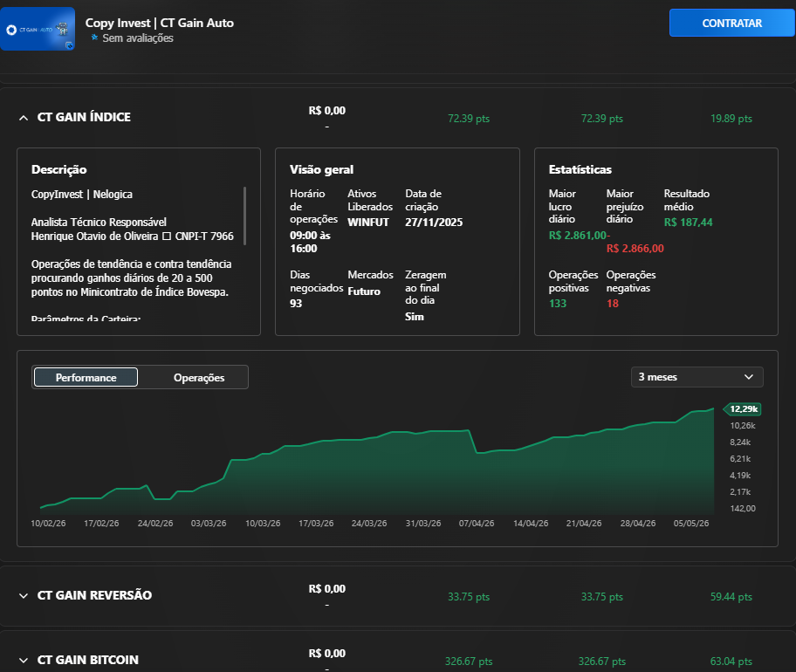
Task: Click the 10/02/26 chart axis date
Action: (48, 524)
